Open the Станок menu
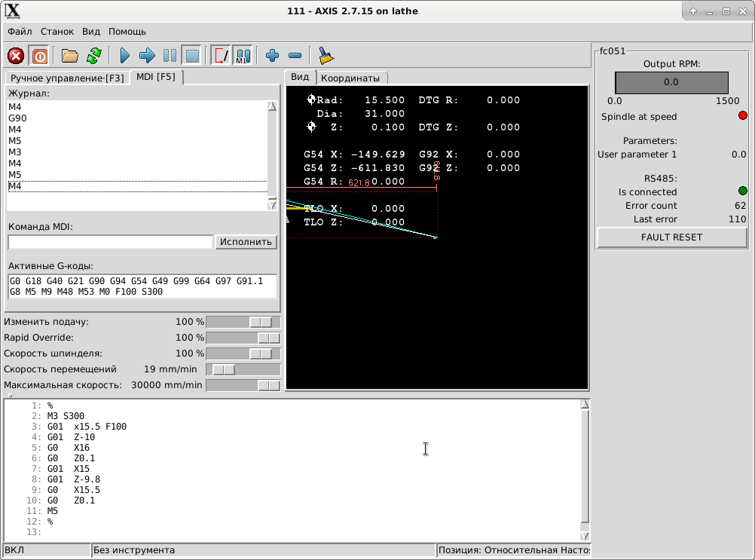The image size is (755, 560). (x=57, y=32)
